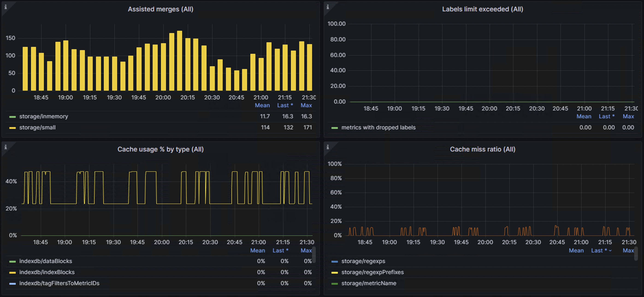Select the indexdb/dataBlocks legend entry
Viewport: 644px width, 297px height.
[x=46, y=261]
